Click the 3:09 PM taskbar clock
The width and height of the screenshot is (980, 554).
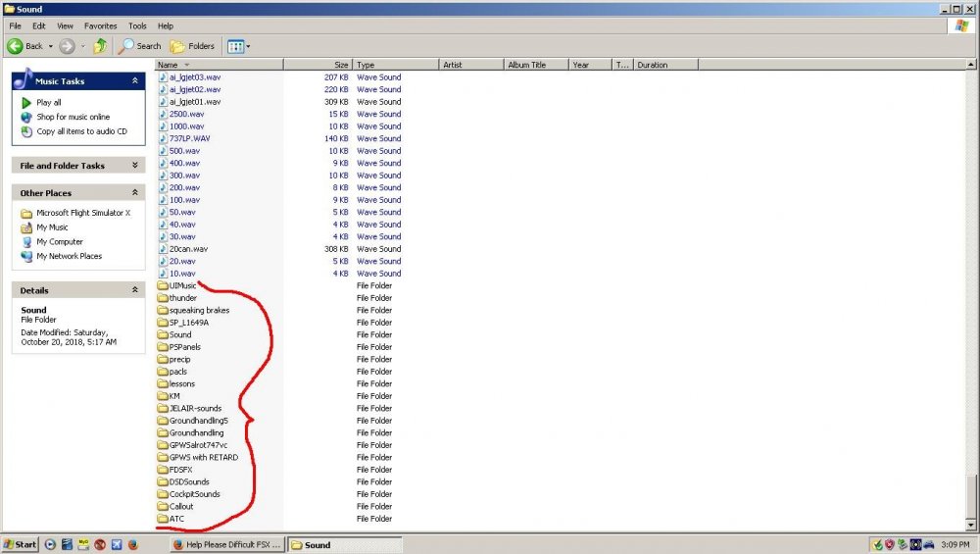tap(955, 544)
